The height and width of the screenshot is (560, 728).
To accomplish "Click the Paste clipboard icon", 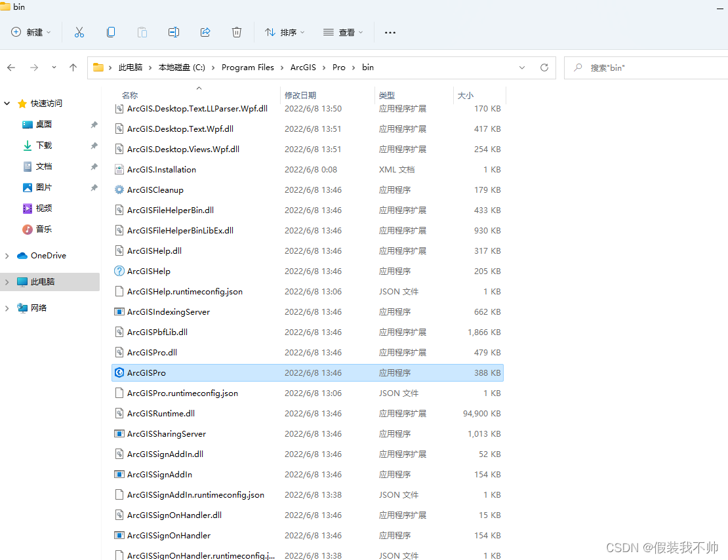I will [x=142, y=32].
